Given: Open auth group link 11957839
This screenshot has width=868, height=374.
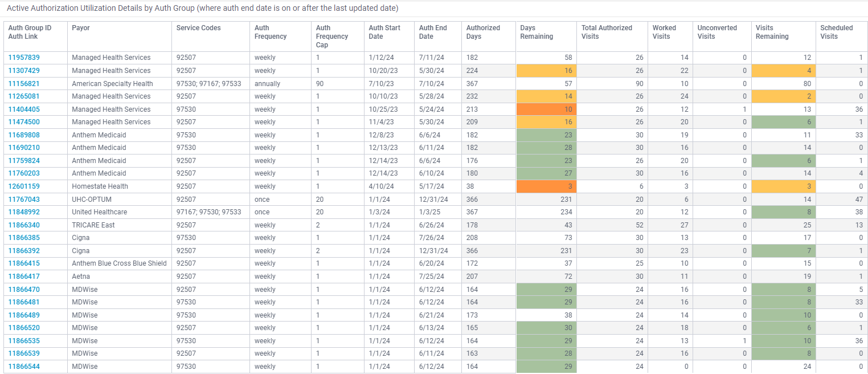Looking at the screenshot, I should [24, 58].
